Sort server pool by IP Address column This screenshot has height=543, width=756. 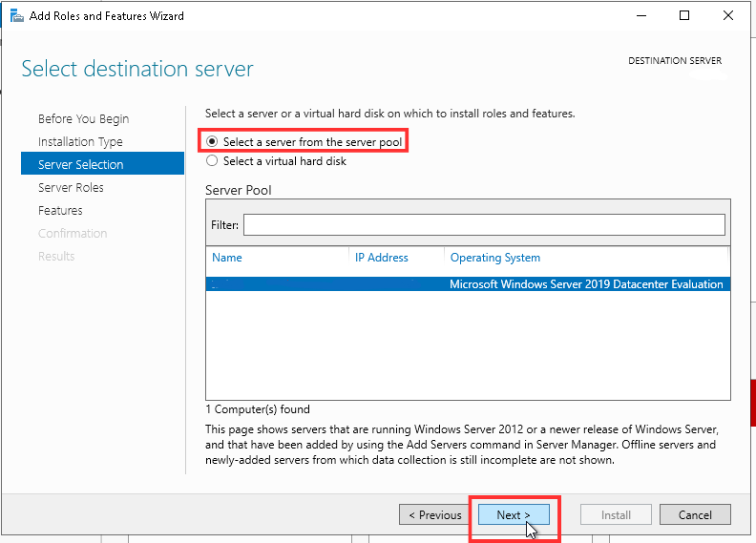pos(382,258)
